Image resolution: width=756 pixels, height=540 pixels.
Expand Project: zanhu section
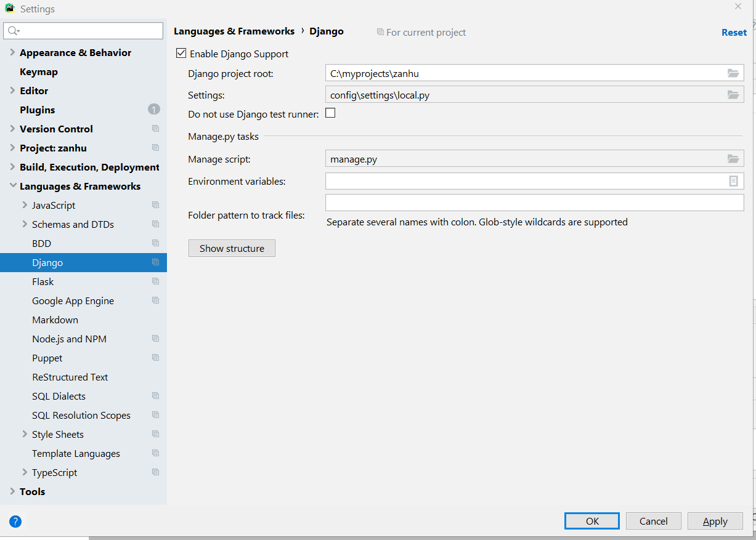click(12, 148)
